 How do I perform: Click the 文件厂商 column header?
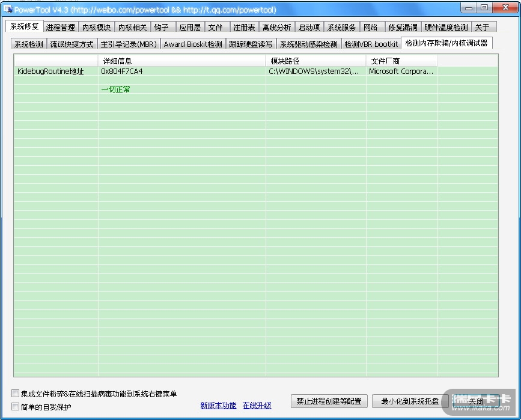(x=401, y=61)
